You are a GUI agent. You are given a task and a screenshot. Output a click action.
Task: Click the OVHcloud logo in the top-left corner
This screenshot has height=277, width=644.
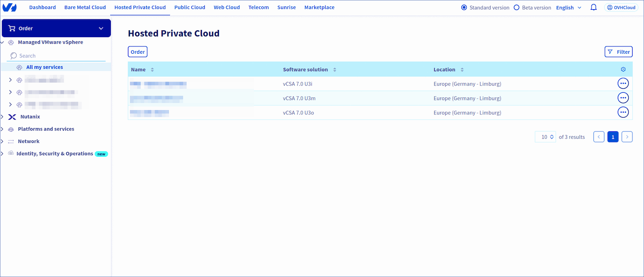10,7
